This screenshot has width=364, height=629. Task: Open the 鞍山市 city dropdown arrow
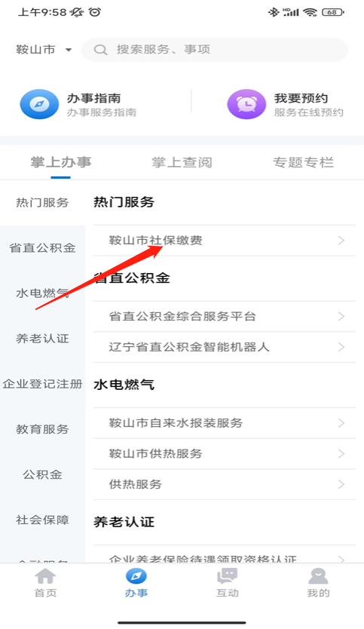[69, 50]
